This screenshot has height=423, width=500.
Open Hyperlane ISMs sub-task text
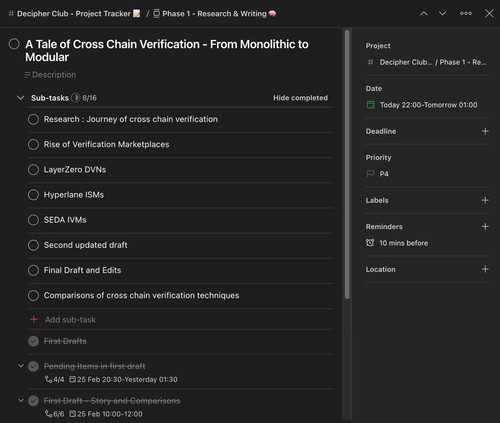pos(74,195)
